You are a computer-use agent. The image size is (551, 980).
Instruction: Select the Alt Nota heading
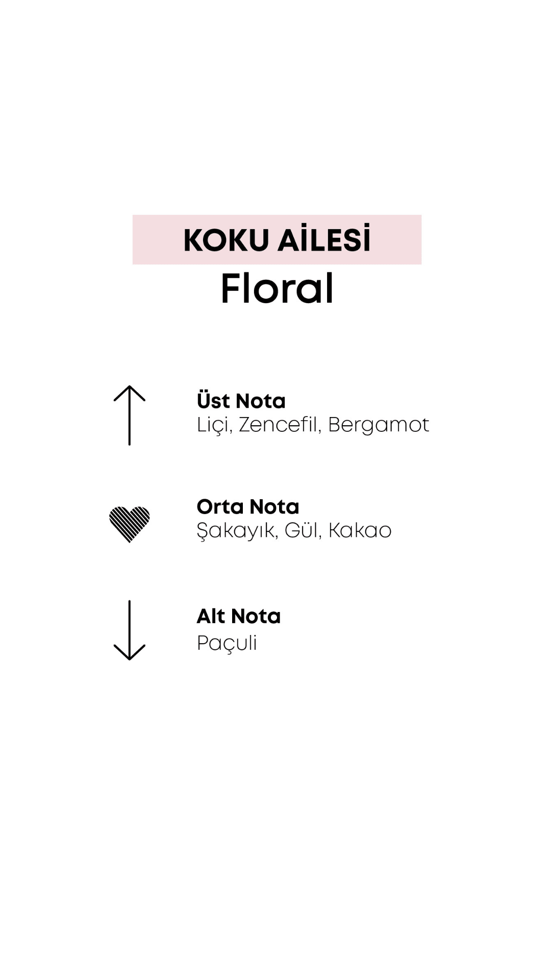pyautogui.click(x=239, y=616)
